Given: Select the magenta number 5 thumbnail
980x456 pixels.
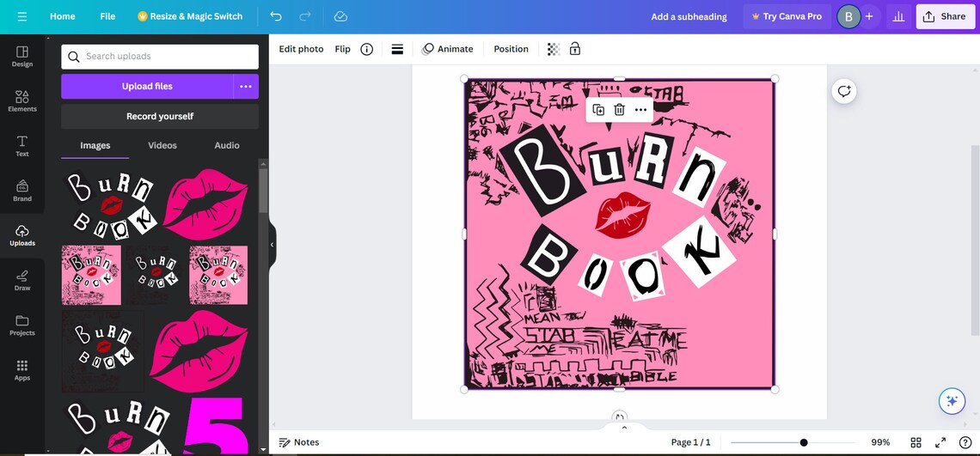Looking at the screenshot, I should point(215,425).
